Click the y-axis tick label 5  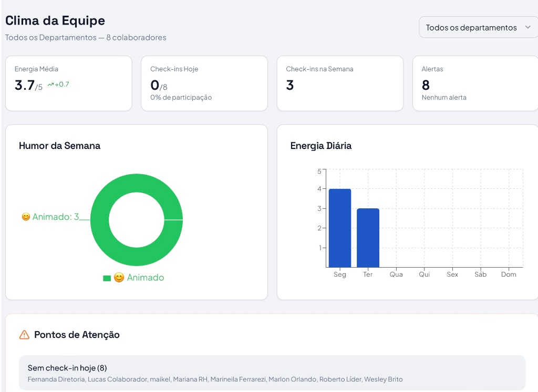point(319,171)
